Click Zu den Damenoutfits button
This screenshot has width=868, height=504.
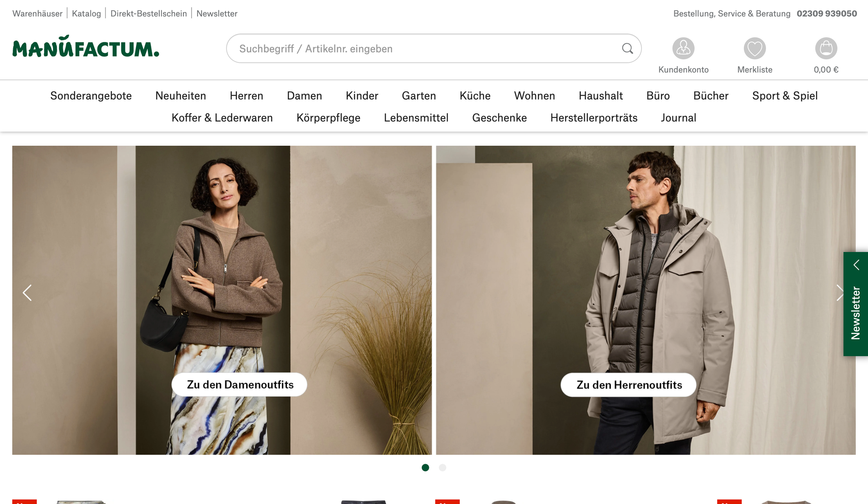239,385
